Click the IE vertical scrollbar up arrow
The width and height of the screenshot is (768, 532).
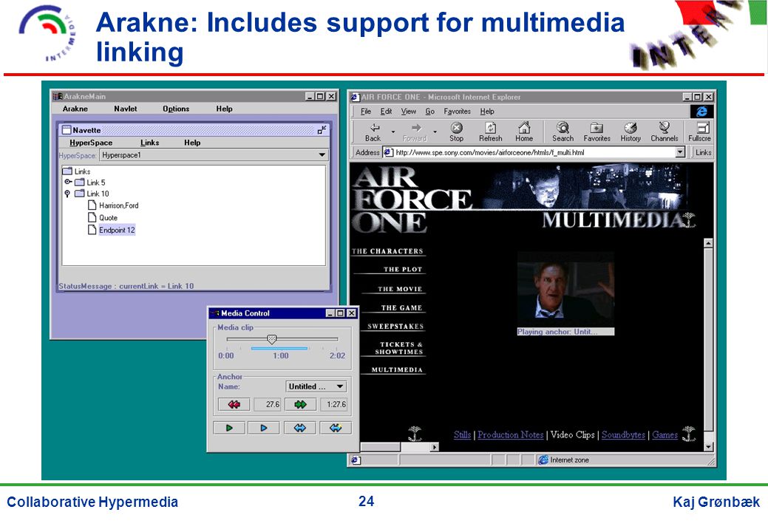(x=708, y=243)
